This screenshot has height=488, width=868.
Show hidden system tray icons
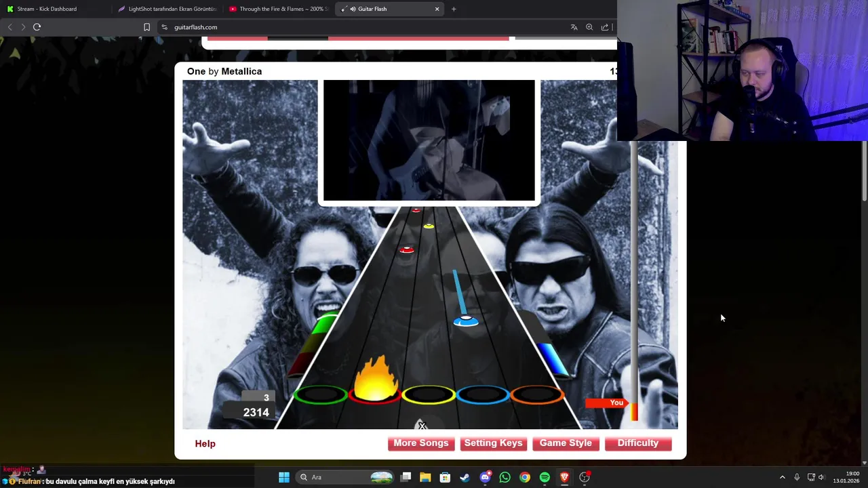point(782,477)
